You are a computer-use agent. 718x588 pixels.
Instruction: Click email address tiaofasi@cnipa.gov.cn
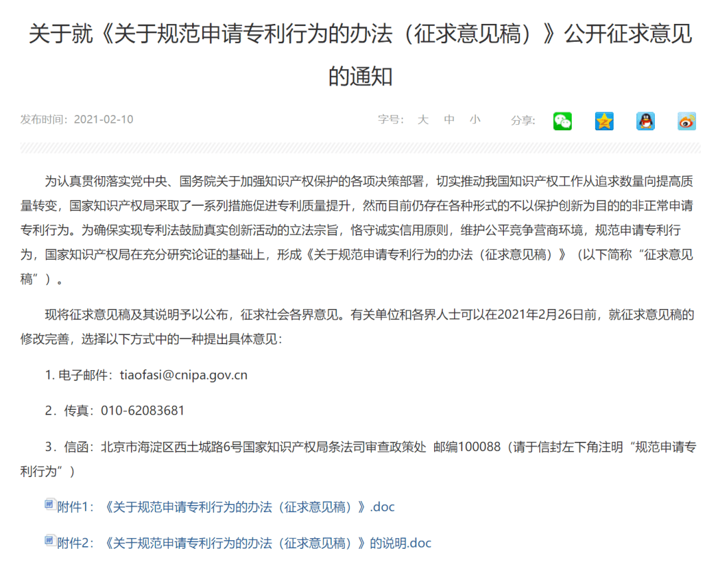pos(183,375)
